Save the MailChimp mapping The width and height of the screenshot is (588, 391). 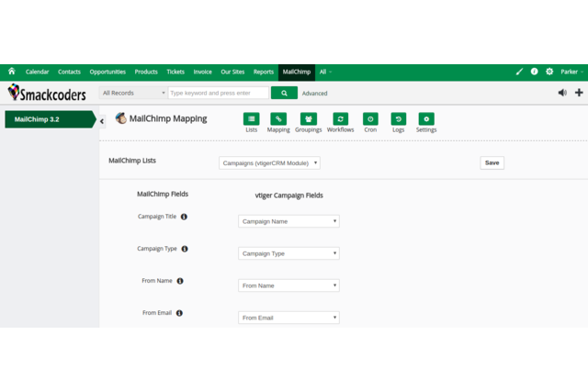click(492, 162)
